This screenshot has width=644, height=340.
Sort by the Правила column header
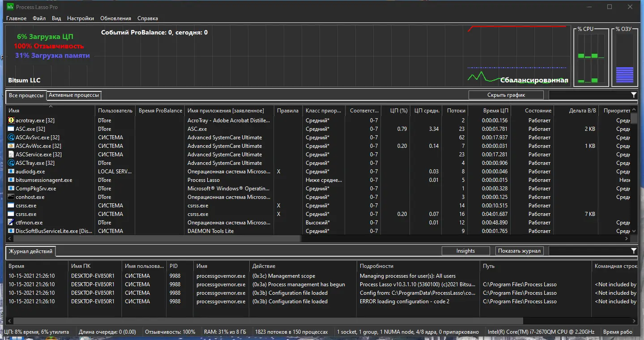[288, 111]
